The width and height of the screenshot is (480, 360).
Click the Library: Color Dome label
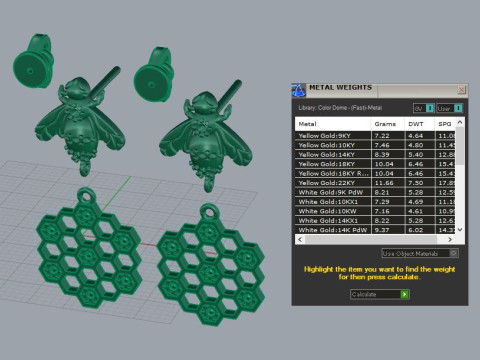(x=340, y=108)
